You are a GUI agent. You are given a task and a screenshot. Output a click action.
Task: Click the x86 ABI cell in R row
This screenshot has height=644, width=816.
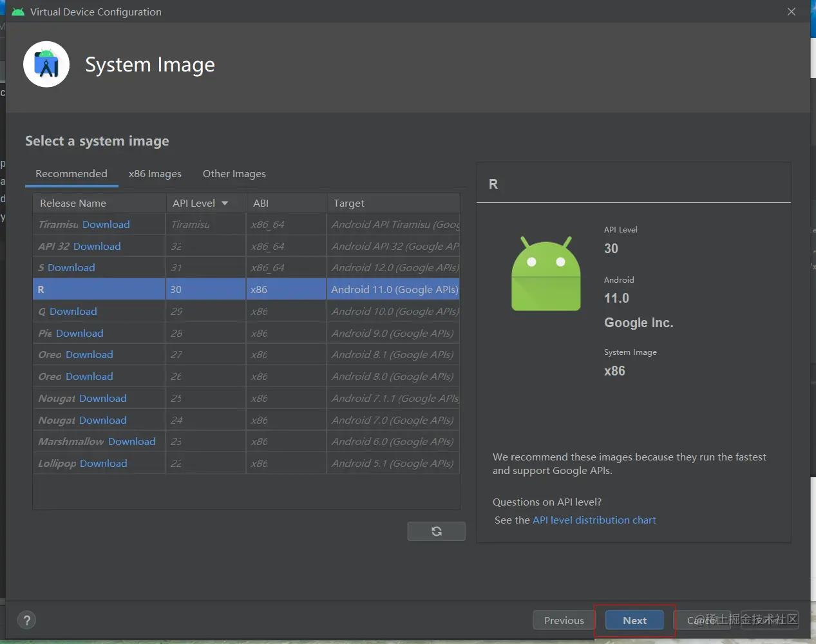(287, 289)
